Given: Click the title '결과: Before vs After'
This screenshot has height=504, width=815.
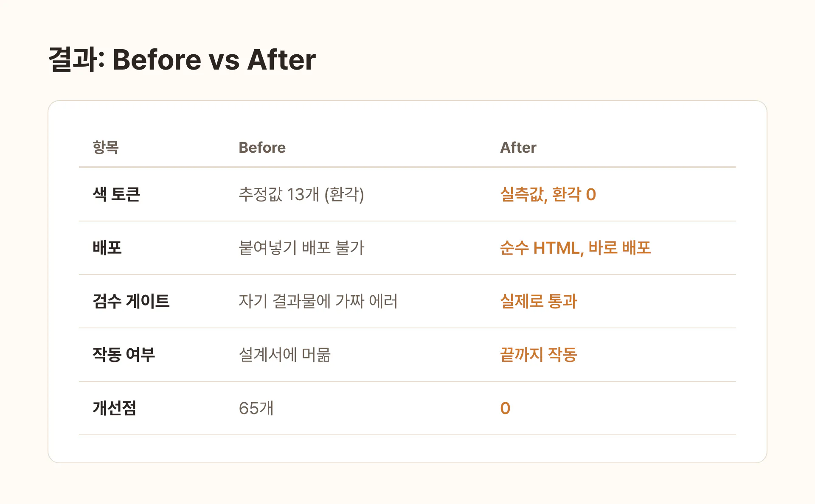Looking at the screenshot, I should tap(182, 59).
